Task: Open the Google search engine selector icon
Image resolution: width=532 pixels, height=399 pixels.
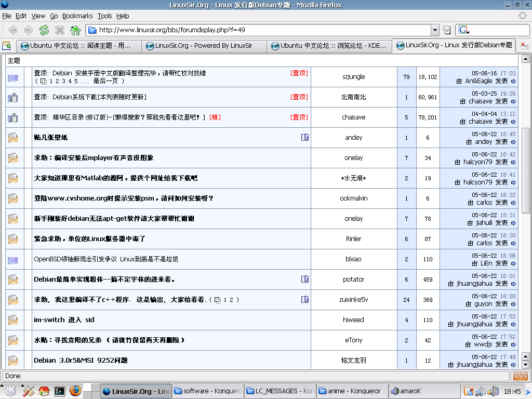Action: point(464,30)
